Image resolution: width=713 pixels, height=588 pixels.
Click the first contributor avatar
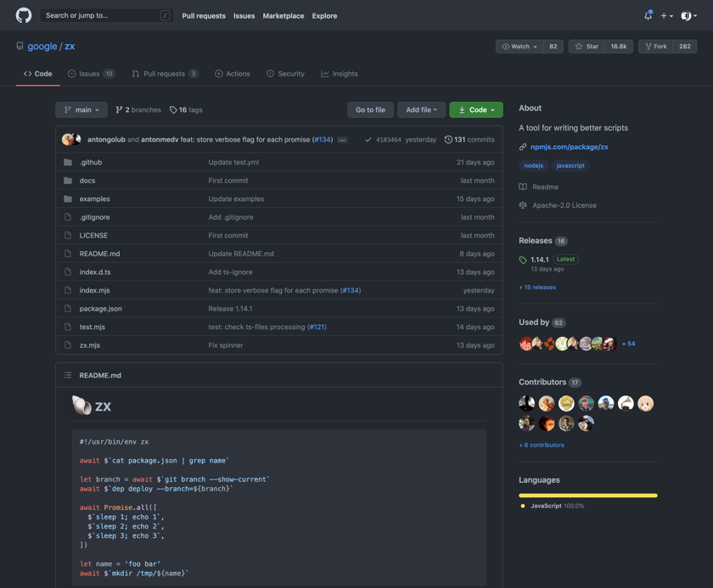(x=526, y=403)
